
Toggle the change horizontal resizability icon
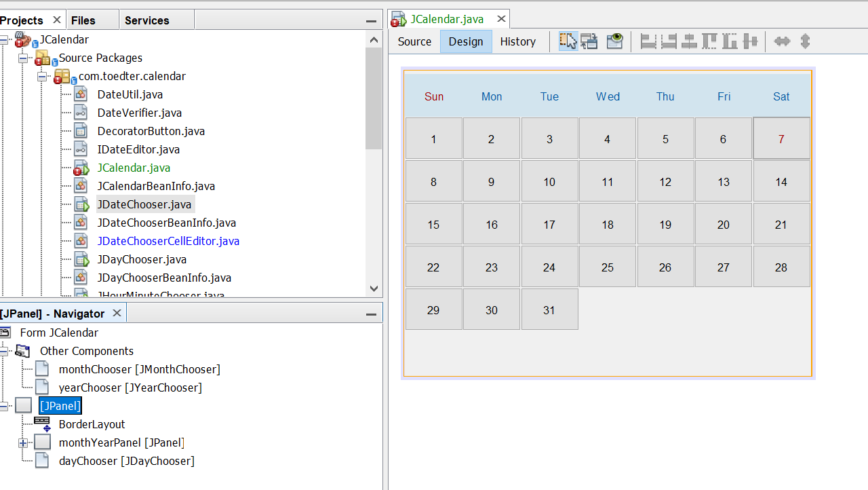point(783,41)
